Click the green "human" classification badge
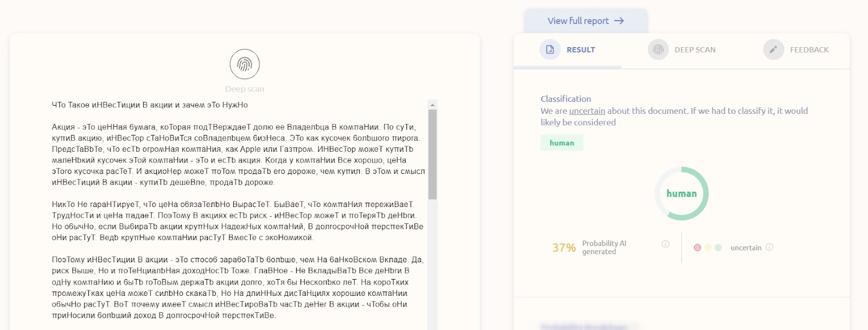Image resolution: width=868 pixels, height=330 pixels. tap(561, 143)
